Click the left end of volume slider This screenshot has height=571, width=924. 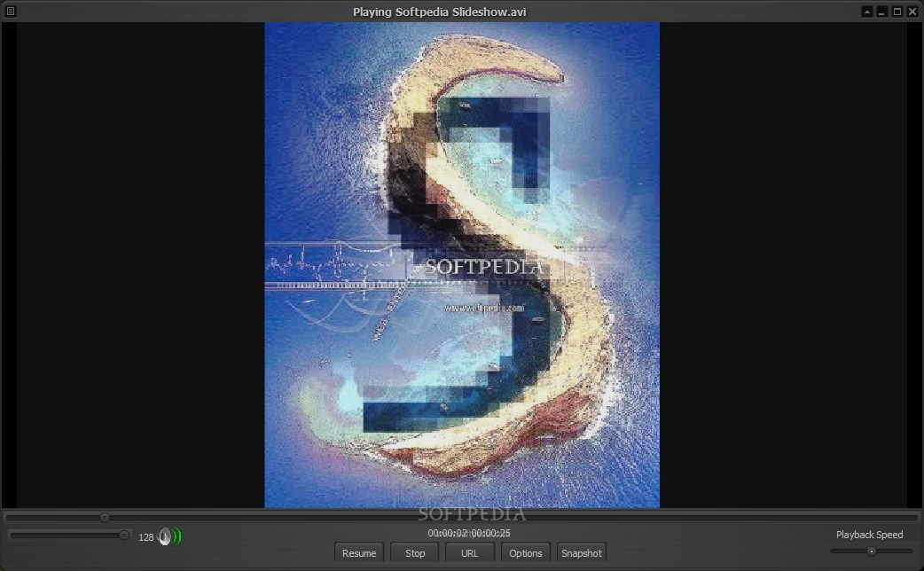pos(13,535)
